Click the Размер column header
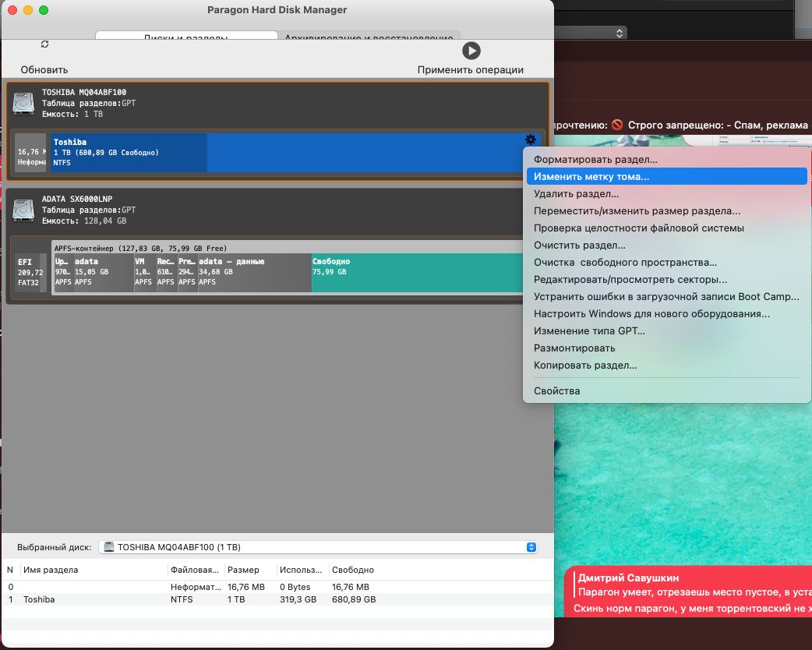 tap(243, 570)
